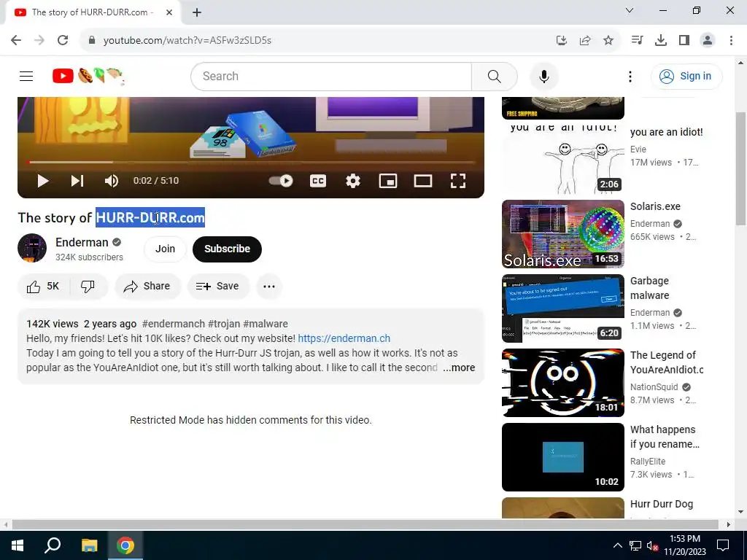This screenshot has height=560, width=747.
Task: Open Chrome profile avatar
Action: (x=708, y=41)
